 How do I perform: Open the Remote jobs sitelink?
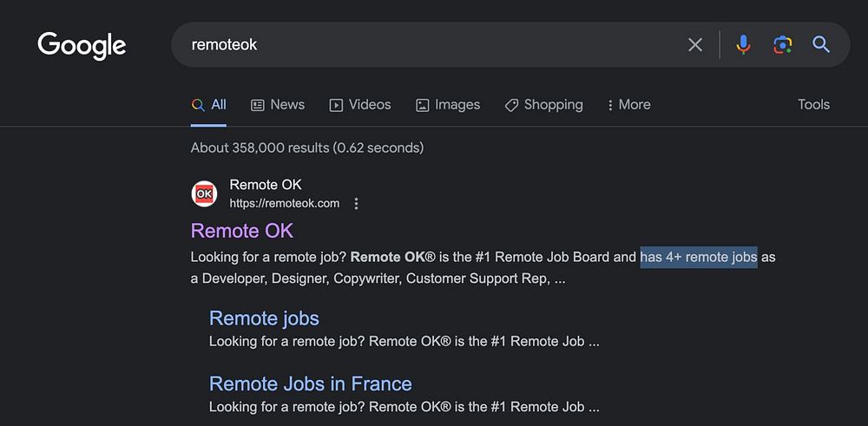point(264,318)
